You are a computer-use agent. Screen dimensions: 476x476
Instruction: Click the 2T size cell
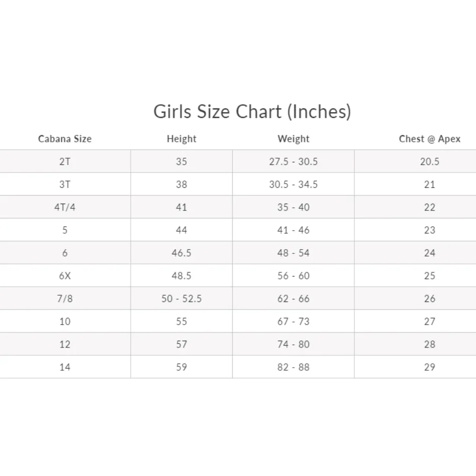click(65, 162)
